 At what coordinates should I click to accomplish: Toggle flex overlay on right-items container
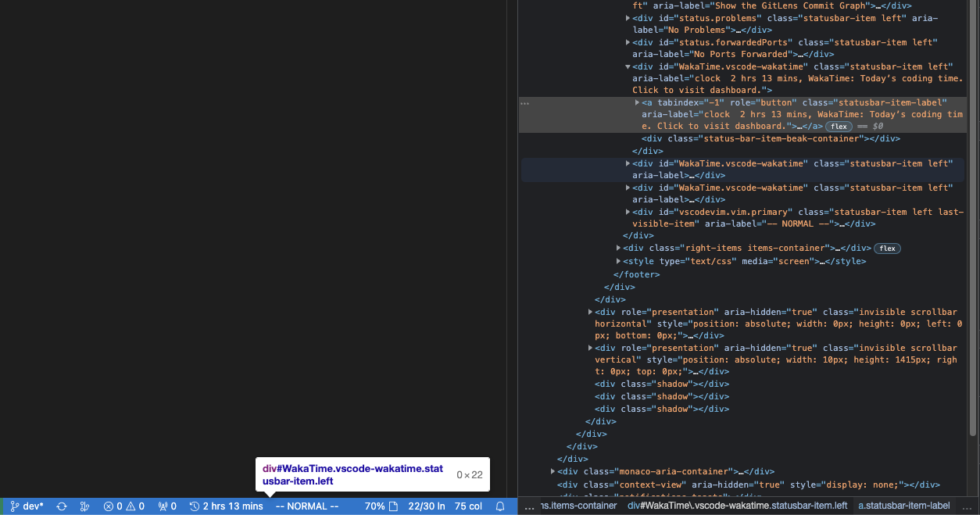887,248
